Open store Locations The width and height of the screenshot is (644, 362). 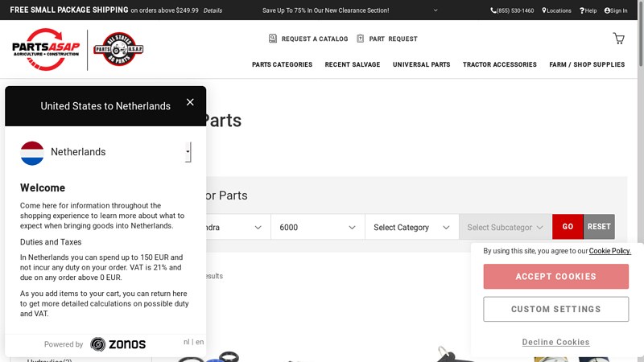[x=557, y=10]
